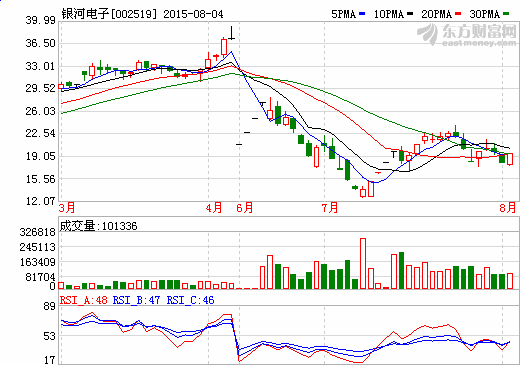Click the 12.07 price axis label
This screenshot has height=365, width=520.
[x=40, y=201]
